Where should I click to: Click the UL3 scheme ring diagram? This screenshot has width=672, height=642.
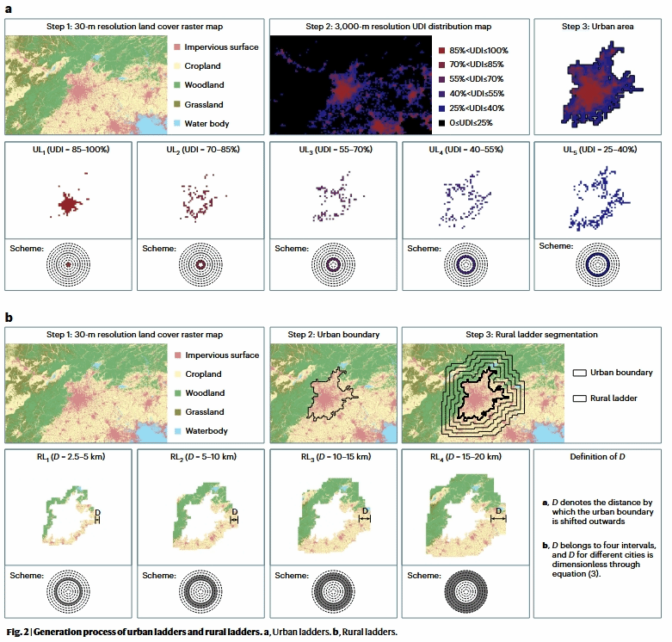[332, 265]
